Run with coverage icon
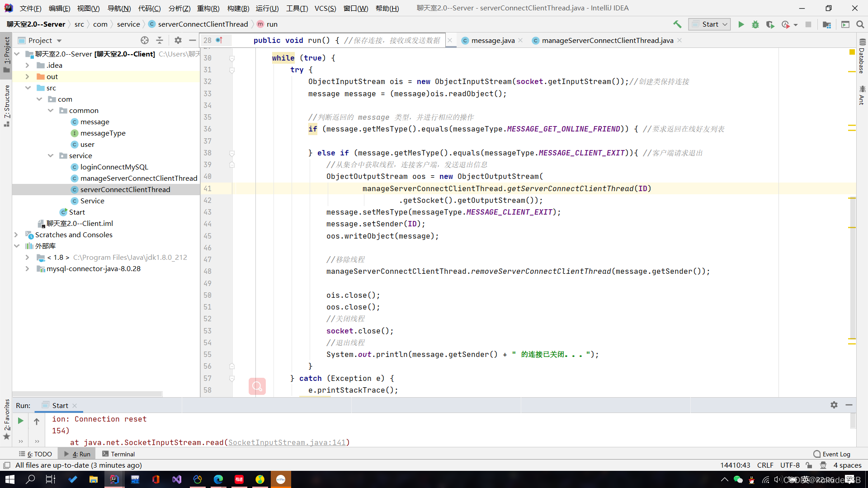 (770, 24)
